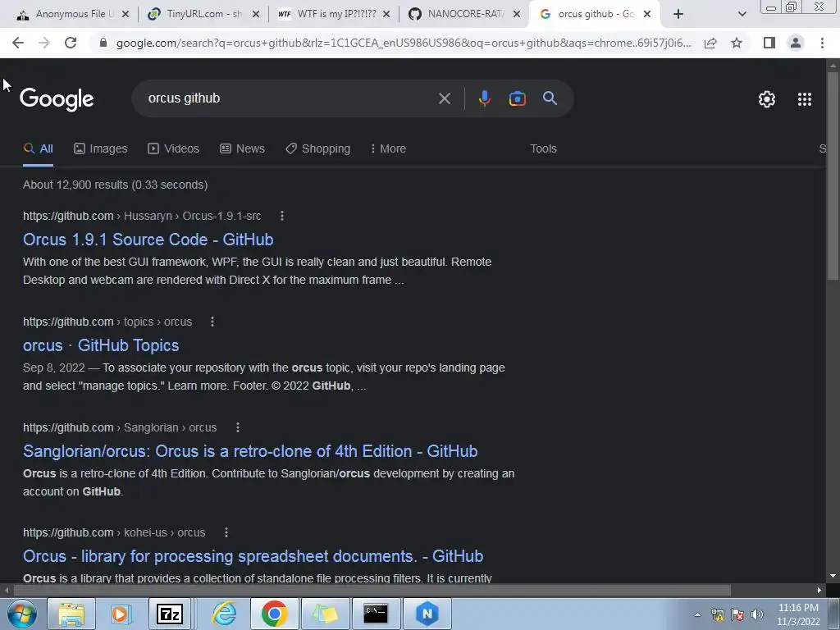Reload the Google search page
Viewport: 840px width, 630px height.
[x=71, y=43]
